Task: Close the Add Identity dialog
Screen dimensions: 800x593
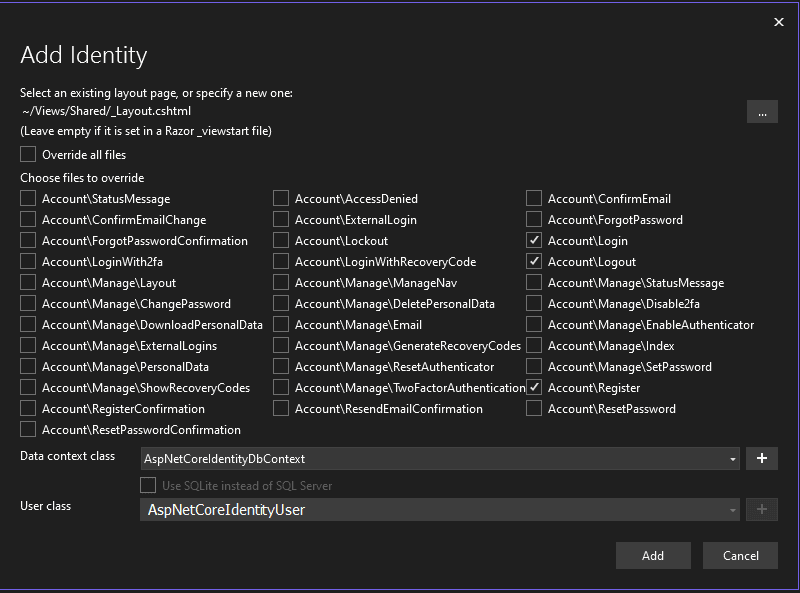Action: (x=779, y=22)
